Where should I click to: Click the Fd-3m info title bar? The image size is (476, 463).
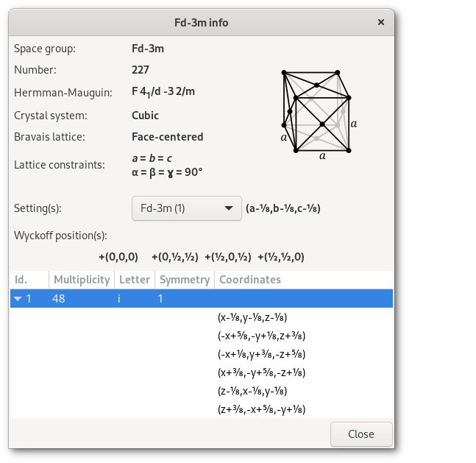click(x=201, y=22)
